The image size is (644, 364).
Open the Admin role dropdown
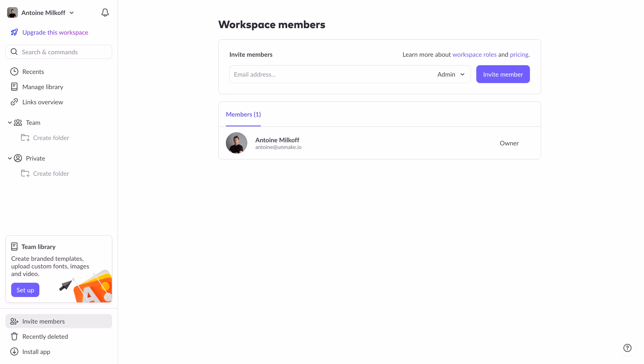tap(451, 74)
